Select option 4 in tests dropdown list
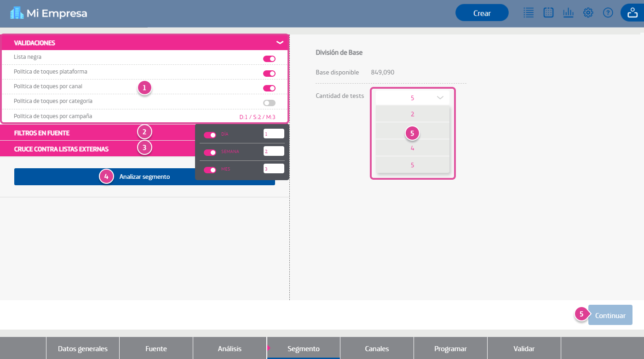This screenshot has height=359, width=644. [x=412, y=148]
